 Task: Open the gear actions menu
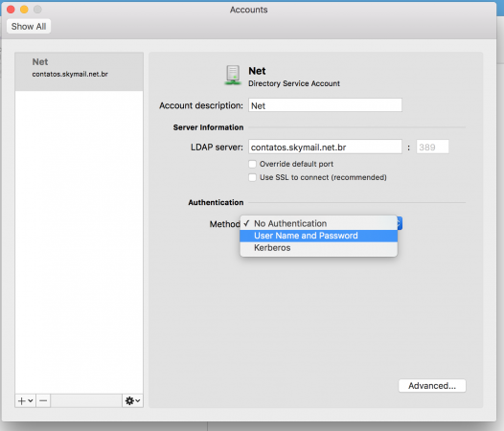132,400
